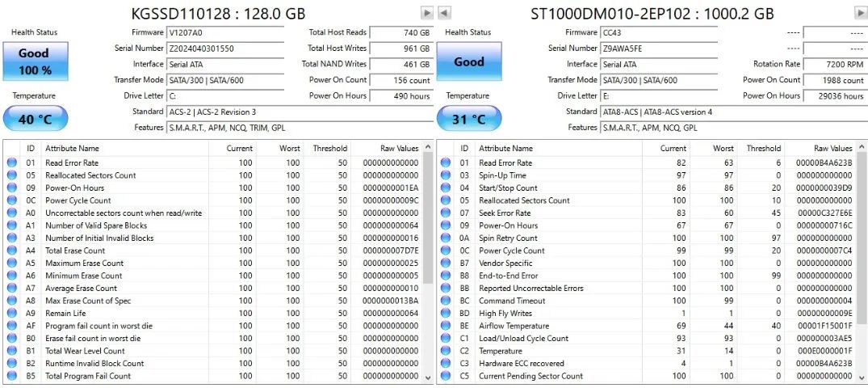Click Total Host Writes field 961 GB
868x388 pixels.
click(401, 48)
